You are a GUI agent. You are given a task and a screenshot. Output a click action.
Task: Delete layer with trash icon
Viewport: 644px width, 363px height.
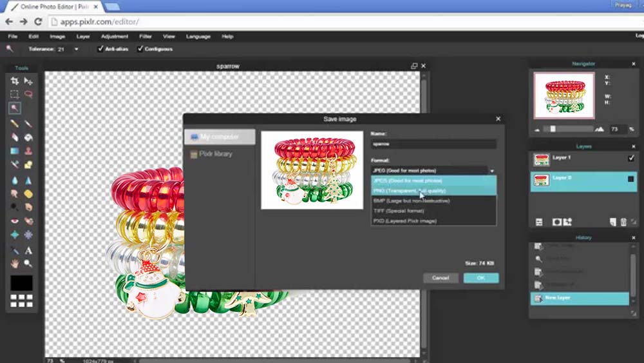[x=623, y=222]
